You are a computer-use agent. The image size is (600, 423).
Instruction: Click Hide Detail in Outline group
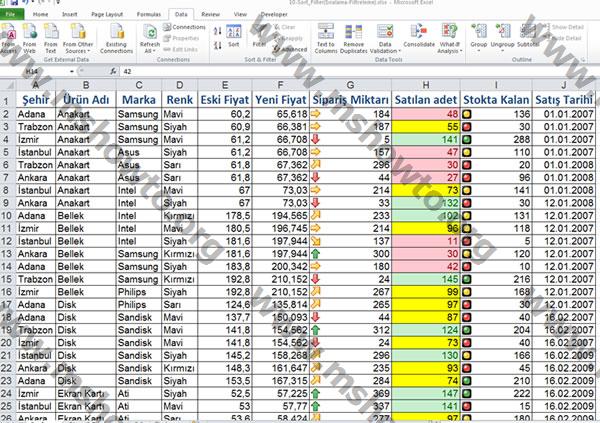562,38
